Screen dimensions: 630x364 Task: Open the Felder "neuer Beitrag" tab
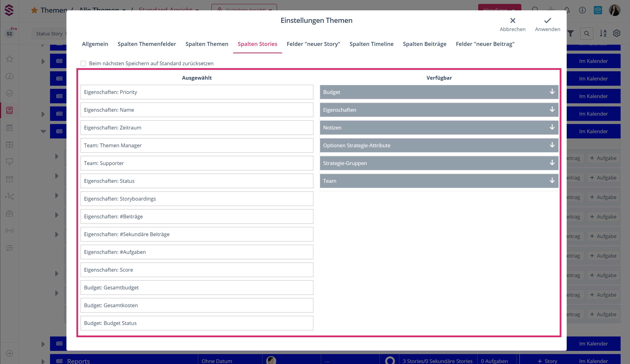pos(485,44)
